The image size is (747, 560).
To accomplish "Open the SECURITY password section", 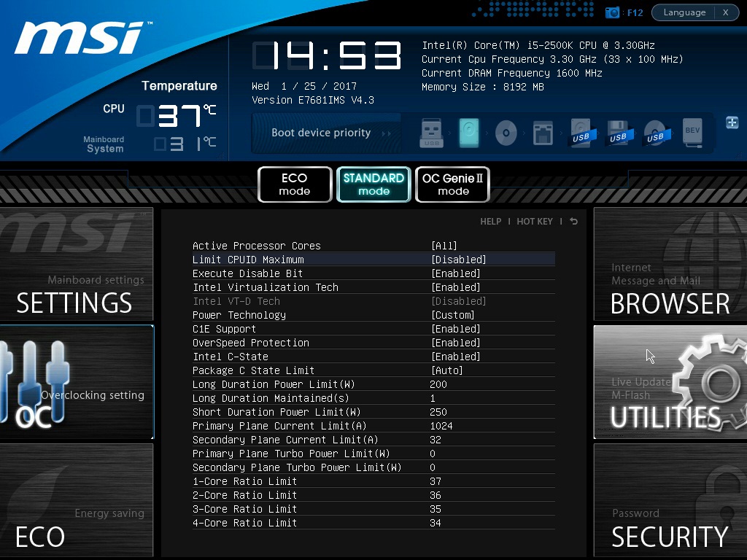I will [x=670, y=500].
